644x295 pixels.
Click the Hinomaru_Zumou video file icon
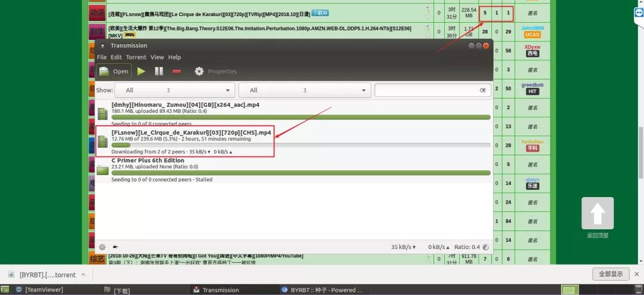[x=103, y=113]
